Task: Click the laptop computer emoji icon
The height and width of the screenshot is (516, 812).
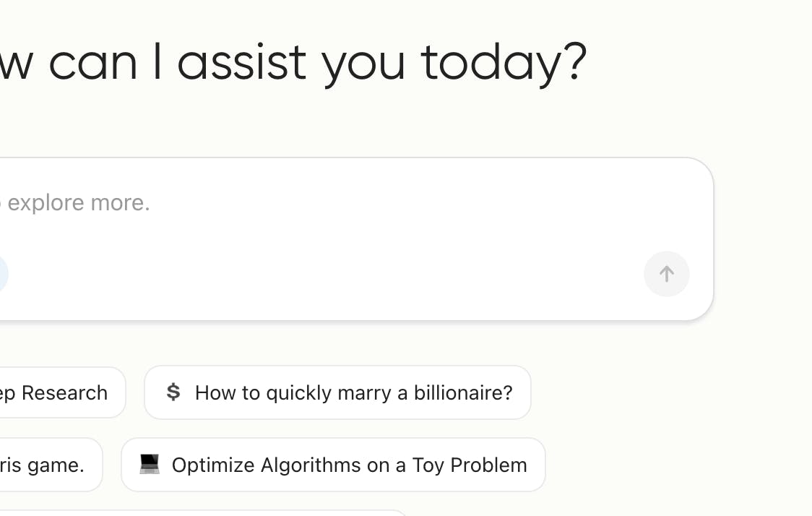Action: point(150,464)
